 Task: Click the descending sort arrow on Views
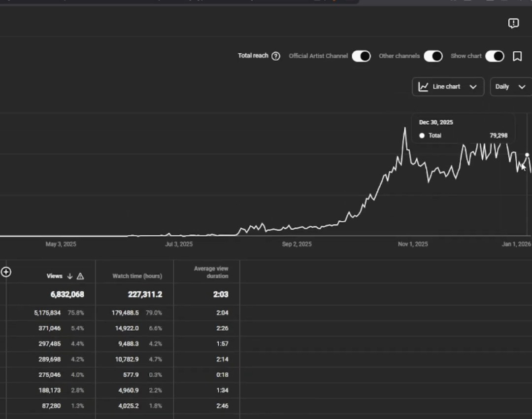tap(69, 277)
